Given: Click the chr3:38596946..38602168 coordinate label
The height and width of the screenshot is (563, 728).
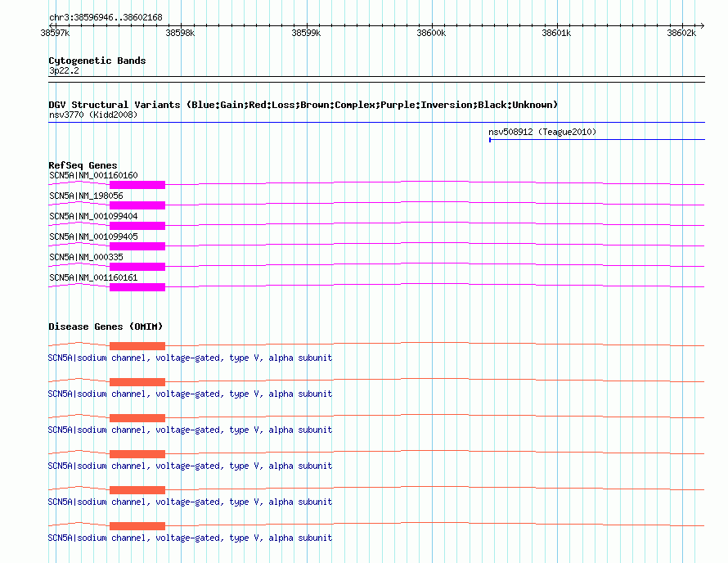Looking at the screenshot, I should tap(106, 17).
